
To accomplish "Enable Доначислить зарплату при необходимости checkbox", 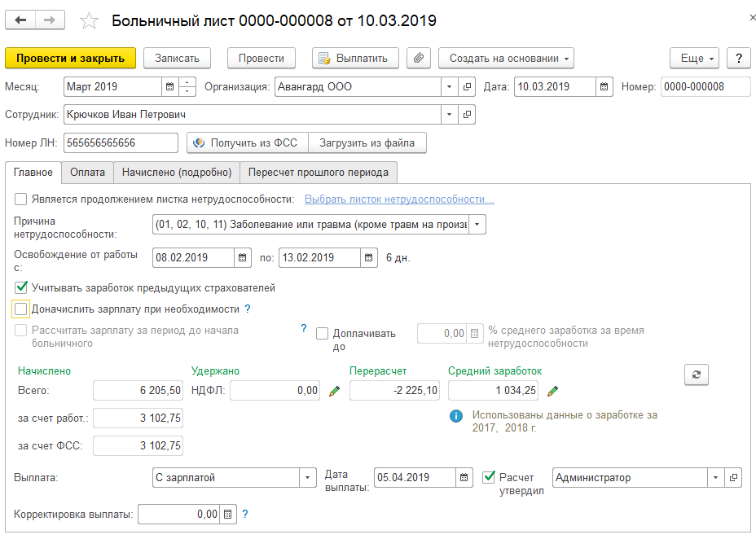I will 21,309.
